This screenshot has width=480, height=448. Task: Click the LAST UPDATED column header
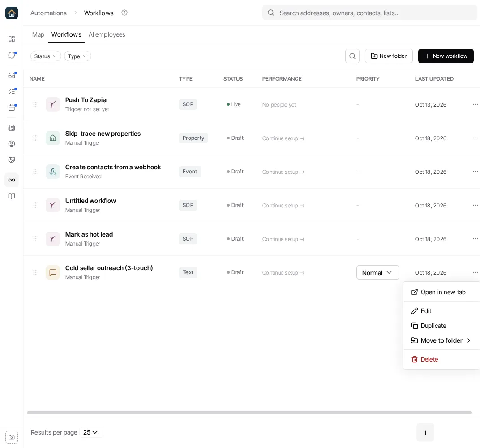[434, 79]
